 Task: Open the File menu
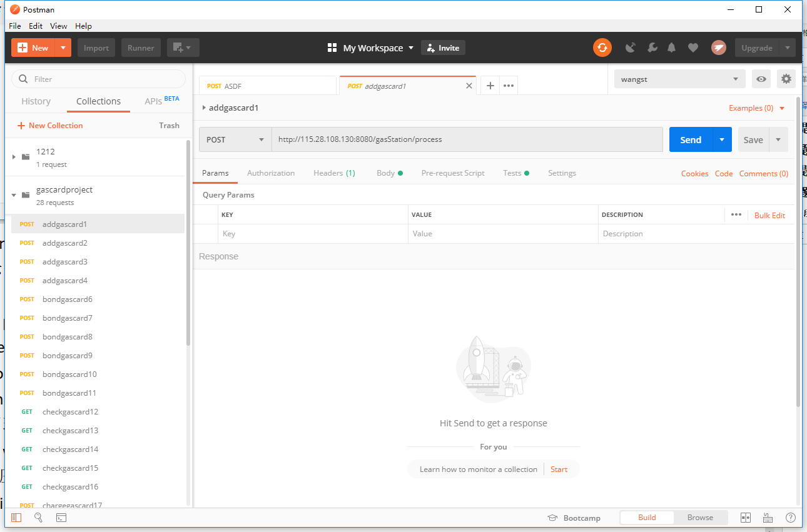14,26
